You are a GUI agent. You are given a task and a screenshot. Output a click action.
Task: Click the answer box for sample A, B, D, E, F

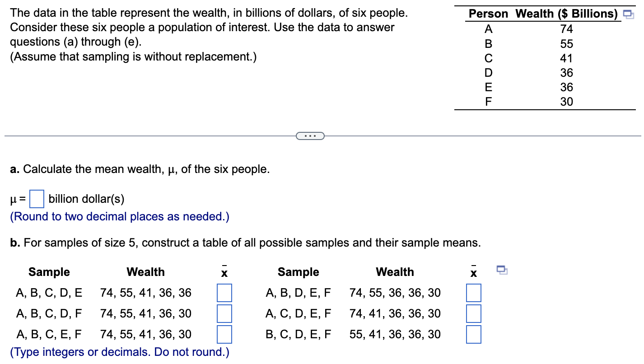pyautogui.click(x=473, y=293)
